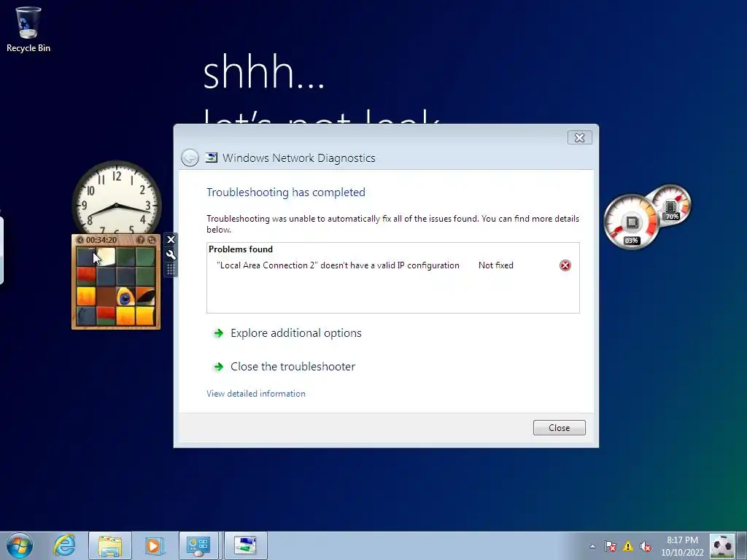The height and width of the screenshot is (560, 747).
Task: Click the muted volume tray icon
Action: pos(646,546)
